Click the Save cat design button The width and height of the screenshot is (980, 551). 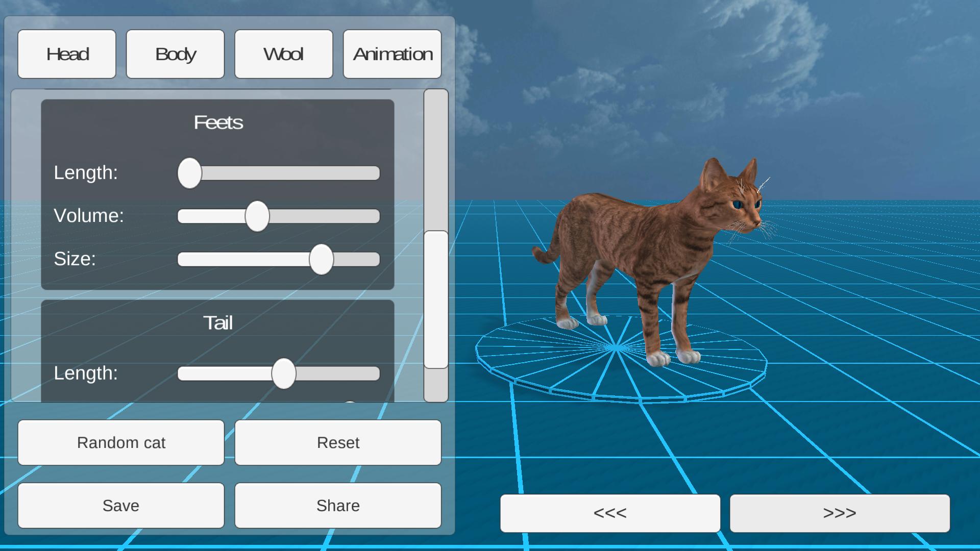coord(121,505)
